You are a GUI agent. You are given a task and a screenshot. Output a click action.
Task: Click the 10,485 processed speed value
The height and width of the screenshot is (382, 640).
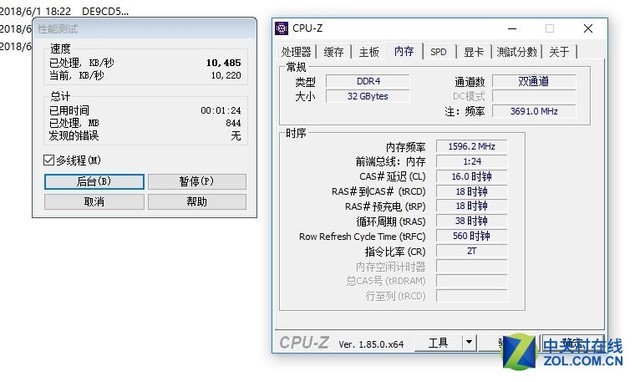pyautogui.click(x=224, y=63)
